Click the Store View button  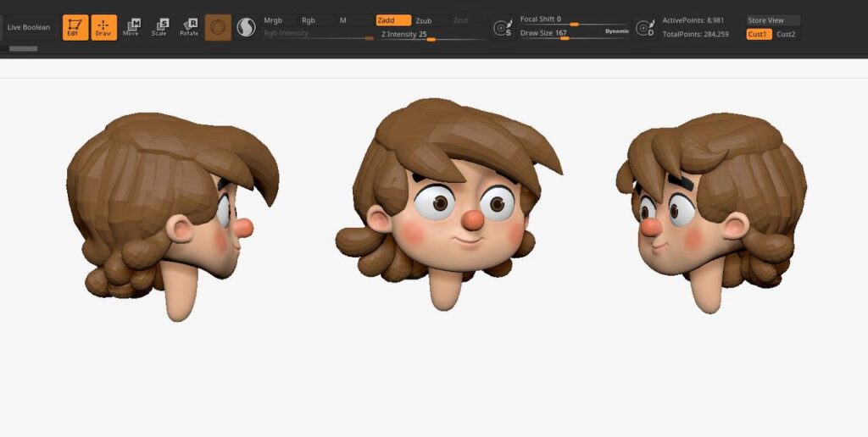[x=772, y=20]
